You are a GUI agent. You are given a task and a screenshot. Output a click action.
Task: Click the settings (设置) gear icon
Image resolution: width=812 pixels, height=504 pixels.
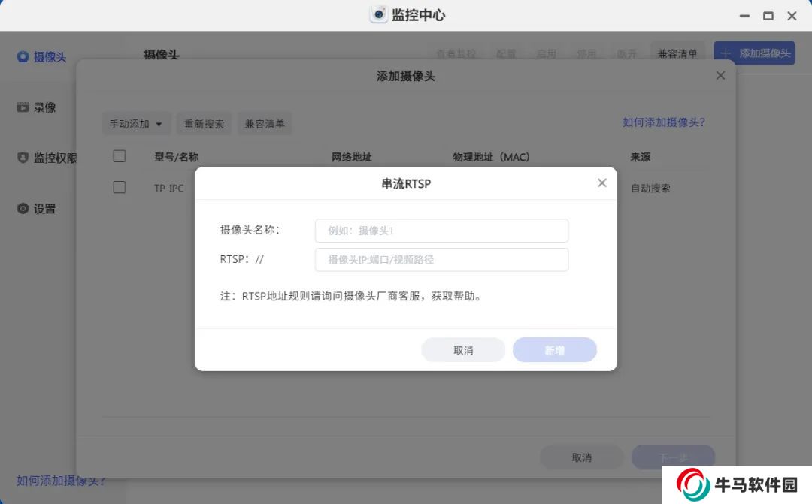23,209
